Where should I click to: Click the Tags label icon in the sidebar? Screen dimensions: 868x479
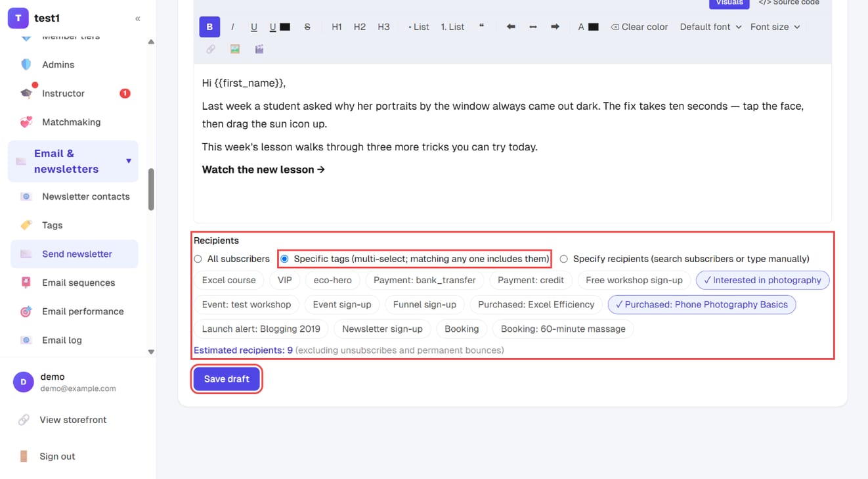click(26, 225)
